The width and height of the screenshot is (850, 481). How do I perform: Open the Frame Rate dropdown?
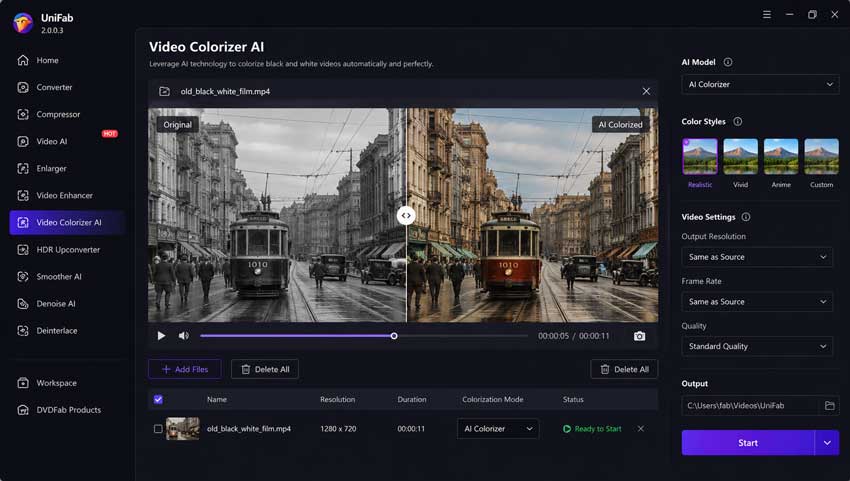tap(757, 302)
